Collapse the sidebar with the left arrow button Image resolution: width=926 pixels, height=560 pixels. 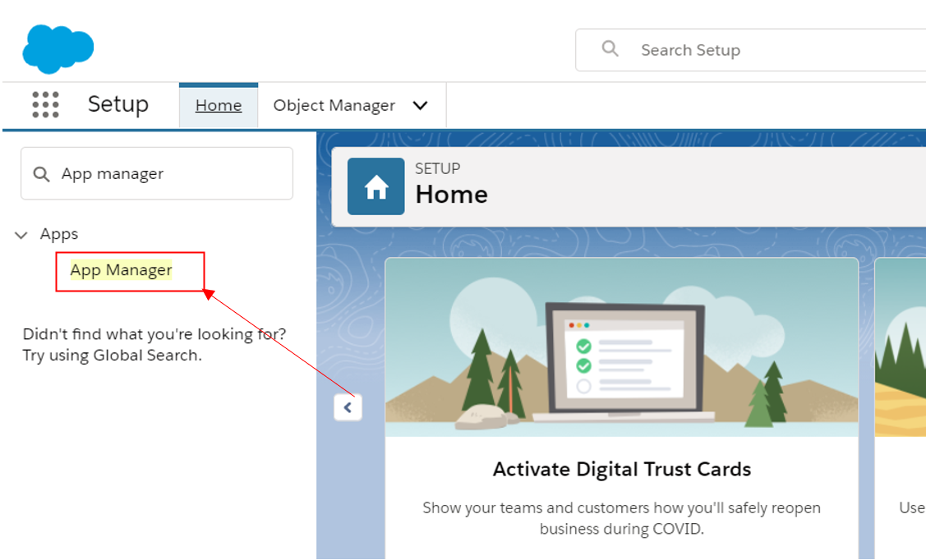(x=348, y=407)
